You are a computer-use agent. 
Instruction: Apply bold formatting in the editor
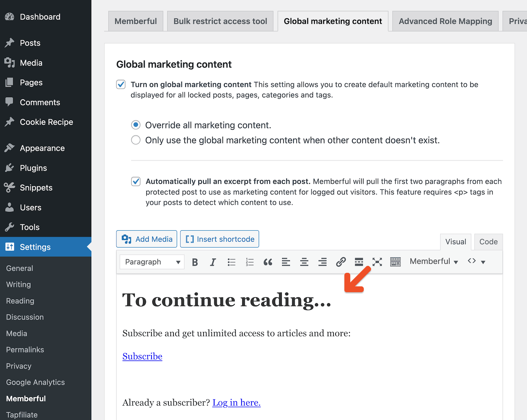click(x=195, y=262)
